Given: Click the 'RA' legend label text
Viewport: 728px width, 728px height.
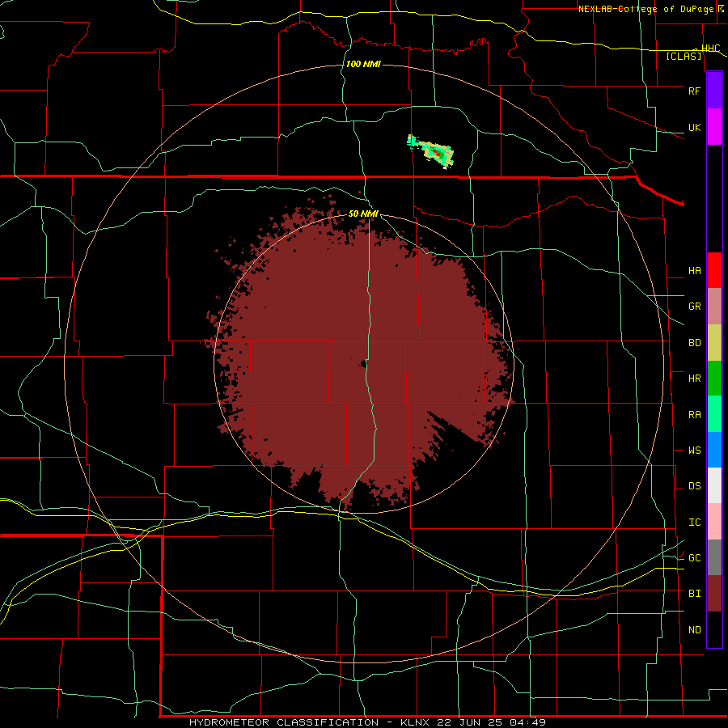Looking at the screenshot, I should click(x=694, y=415).
